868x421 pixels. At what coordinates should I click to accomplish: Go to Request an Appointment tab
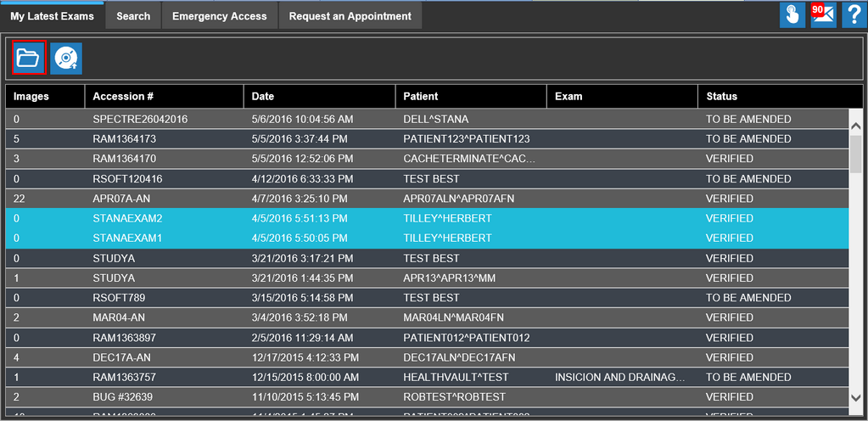click(350, 16)
